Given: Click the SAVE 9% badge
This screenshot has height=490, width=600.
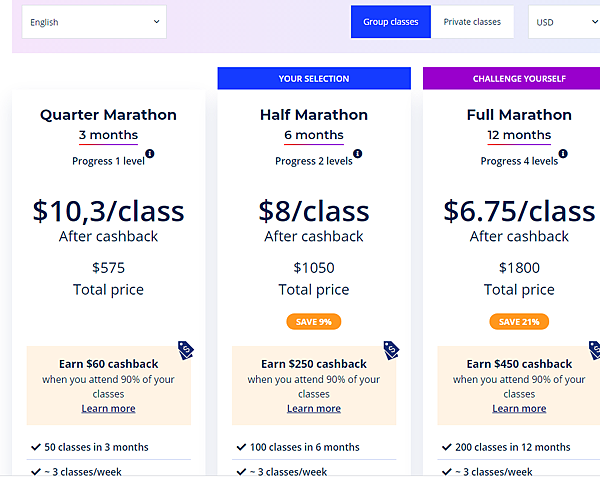Looking at the screenshot, I should 314,322.
